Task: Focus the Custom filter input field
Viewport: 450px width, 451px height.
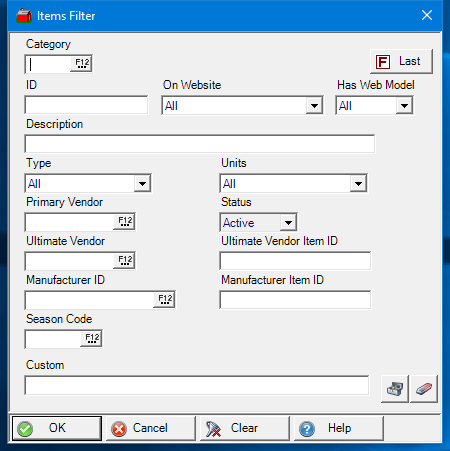Action: coord(197,386)
